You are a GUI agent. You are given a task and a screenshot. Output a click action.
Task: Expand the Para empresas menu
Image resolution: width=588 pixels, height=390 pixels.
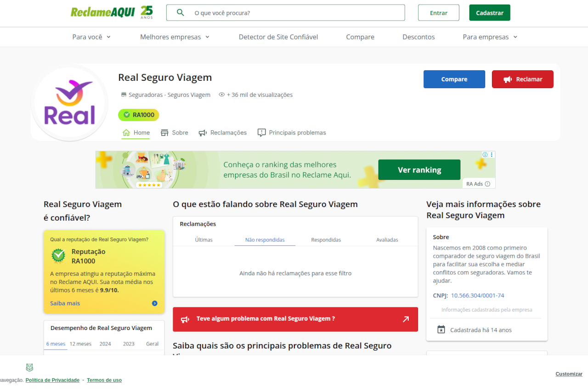(490, 37)
